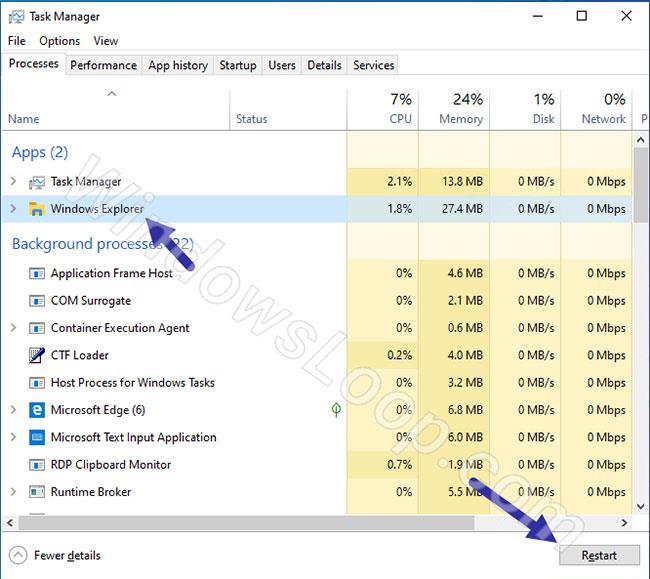Click the Restart button
Viewport: 650px width, 579px height.
tap(599, 555)
